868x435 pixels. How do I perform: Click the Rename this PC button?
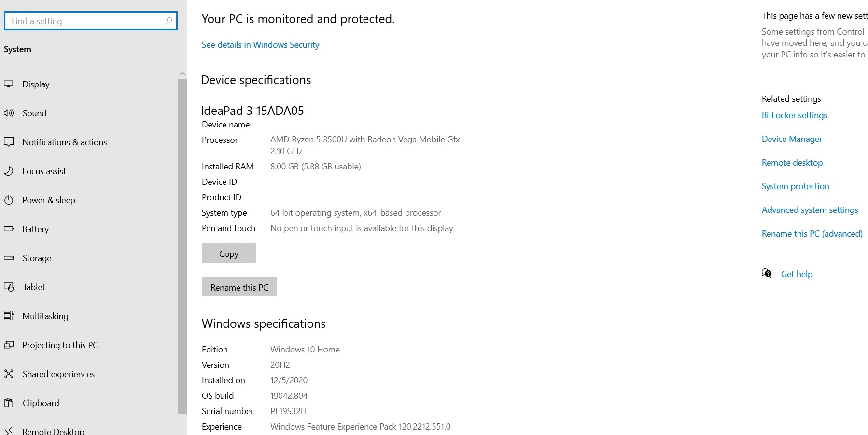tap(239, 287)
